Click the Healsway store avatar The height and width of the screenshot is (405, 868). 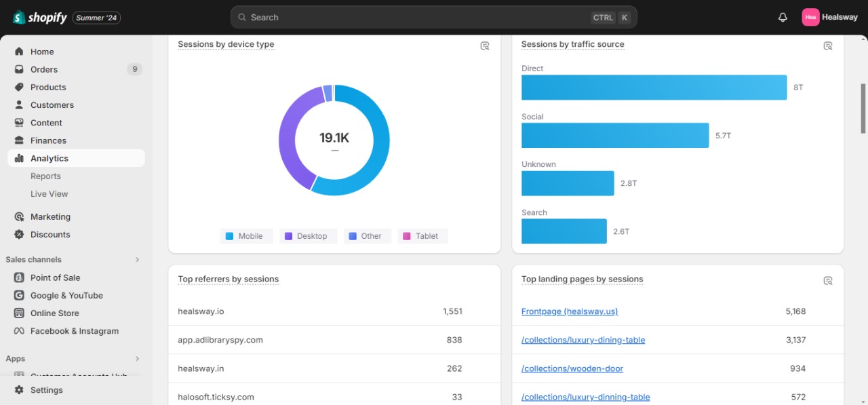(x=810, y=18)
